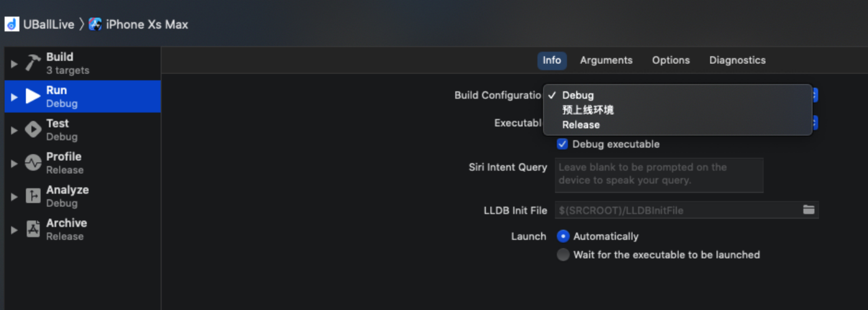The width and height of the screenshot is (868, 310).
Task: Expand the Profile action disclosure triangle
Action: coord(14,163)
